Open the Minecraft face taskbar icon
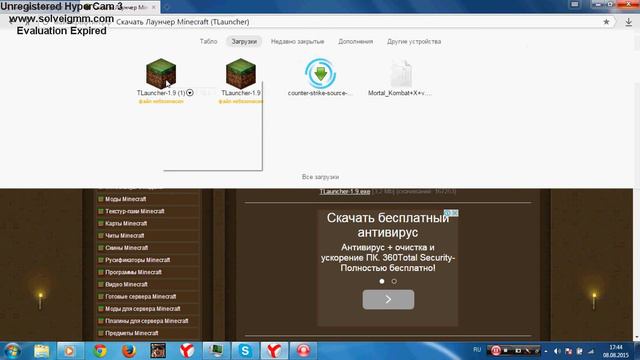This screenshot has height=360, width=640. 158,351
